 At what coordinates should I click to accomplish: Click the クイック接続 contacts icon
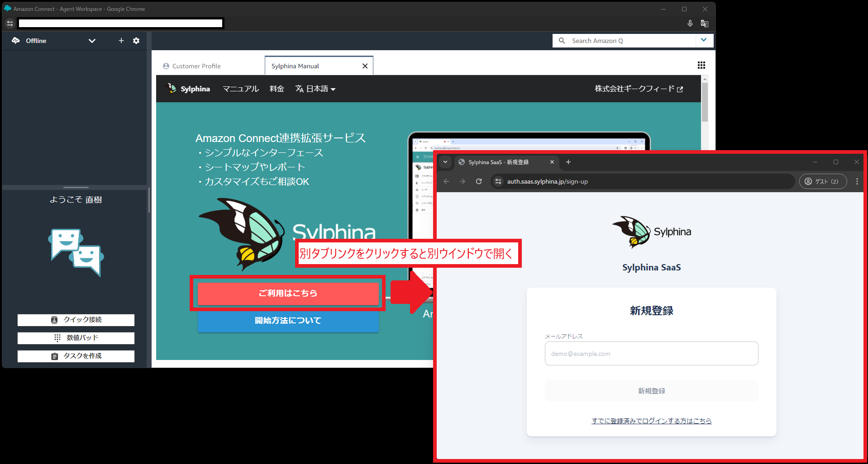click(54, 320)
